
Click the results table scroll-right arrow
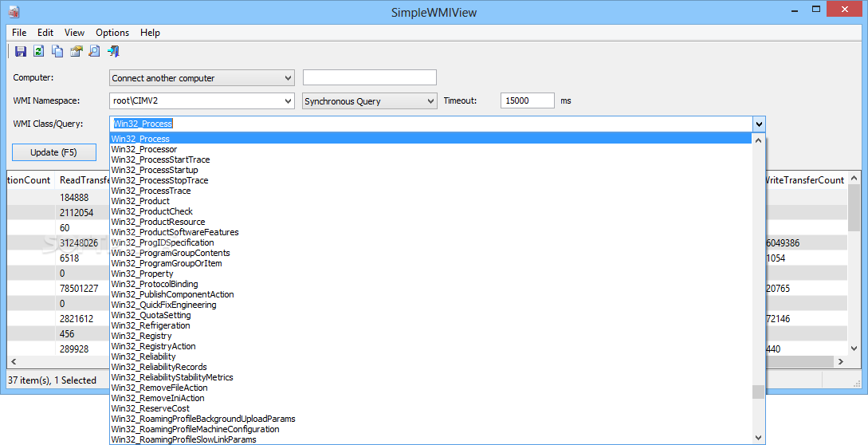(x=840, y=361)
